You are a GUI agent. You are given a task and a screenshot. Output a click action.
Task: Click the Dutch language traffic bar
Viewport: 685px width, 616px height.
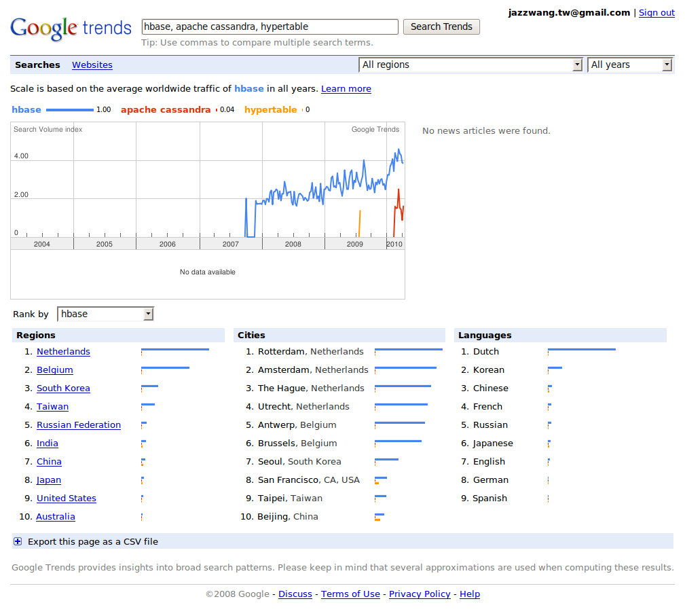[581, 349]
